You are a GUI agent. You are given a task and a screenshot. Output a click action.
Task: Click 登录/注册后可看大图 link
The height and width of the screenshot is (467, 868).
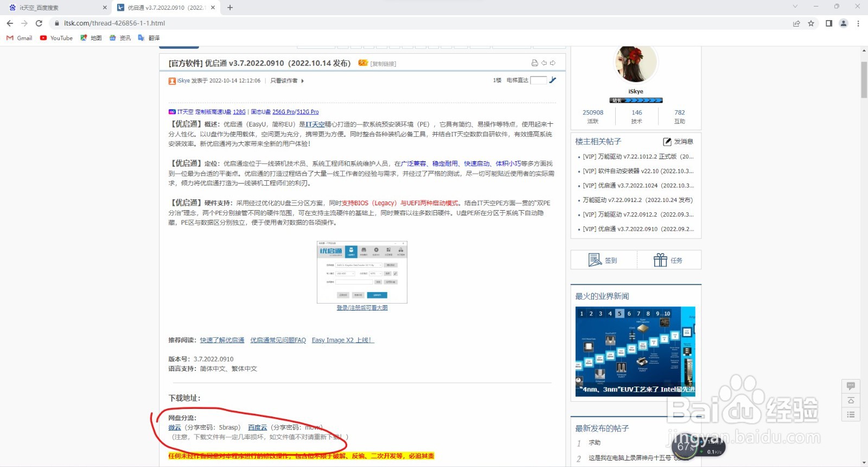click(362, 308)
